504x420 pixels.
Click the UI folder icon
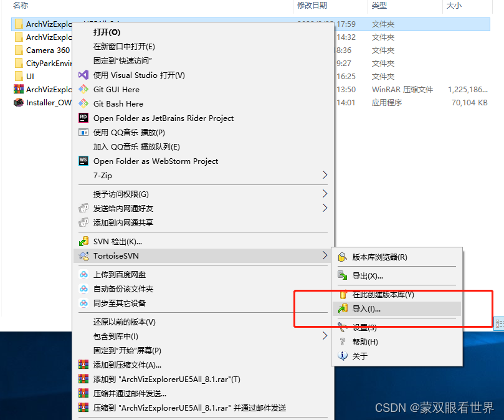pos(19,76)
